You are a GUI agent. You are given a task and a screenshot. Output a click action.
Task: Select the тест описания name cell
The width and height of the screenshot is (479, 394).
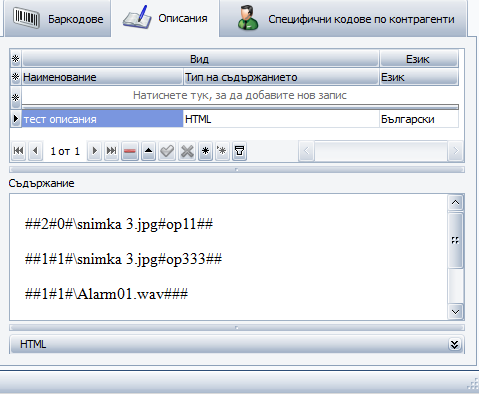pyautogui.click(x=103, y=119)
